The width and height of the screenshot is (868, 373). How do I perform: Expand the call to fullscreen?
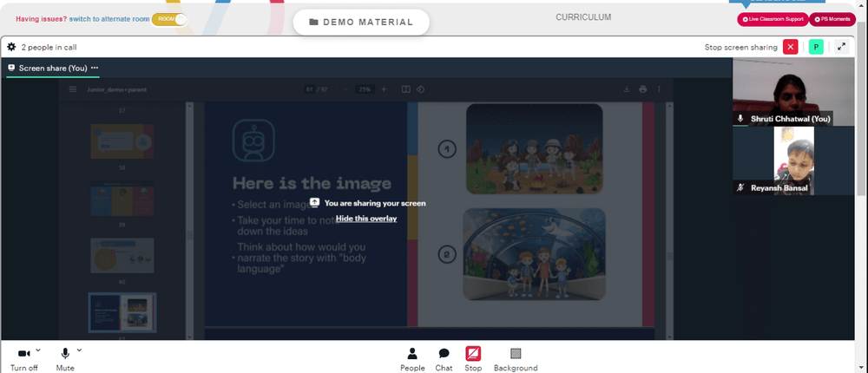pos(841,47)
